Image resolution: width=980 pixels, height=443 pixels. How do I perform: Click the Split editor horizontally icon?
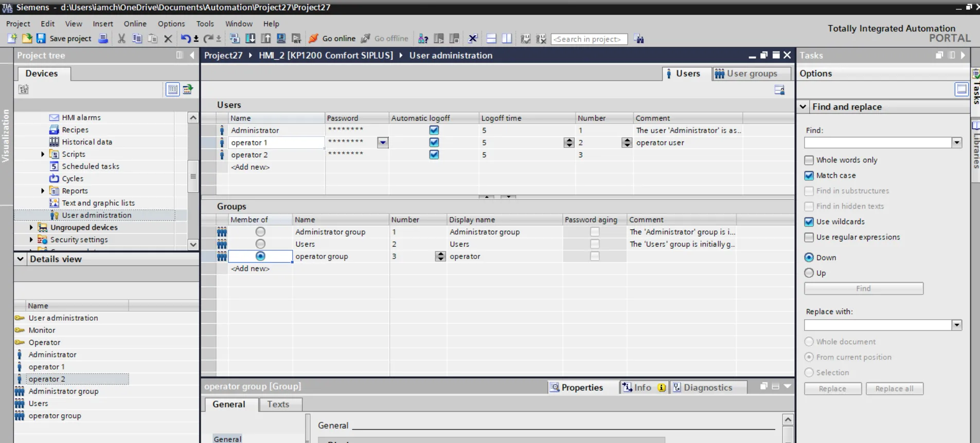pos(491,39)
